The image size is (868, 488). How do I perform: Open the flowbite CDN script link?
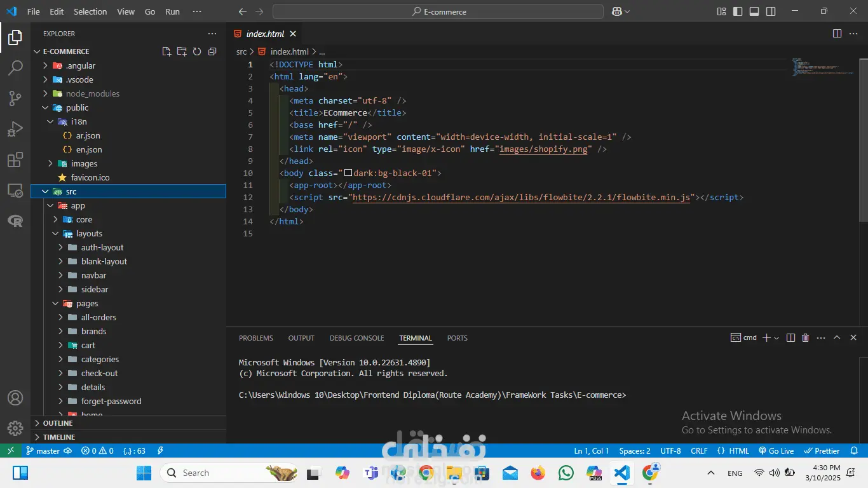[521, 198]
